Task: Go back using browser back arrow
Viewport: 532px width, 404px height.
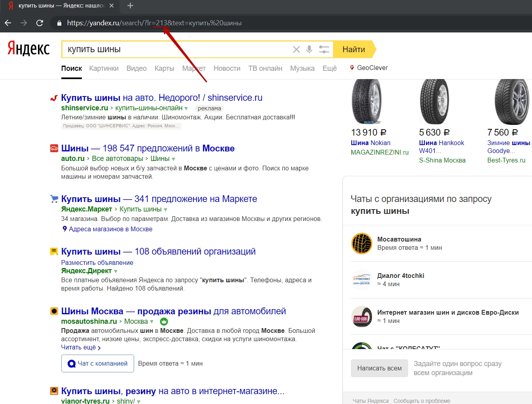Action: 8,23
